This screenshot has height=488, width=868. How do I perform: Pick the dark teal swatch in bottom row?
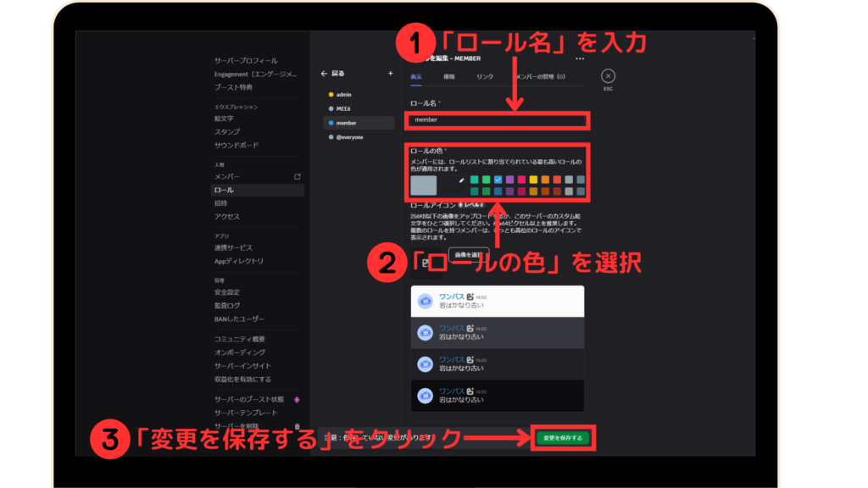pos(475,191)
